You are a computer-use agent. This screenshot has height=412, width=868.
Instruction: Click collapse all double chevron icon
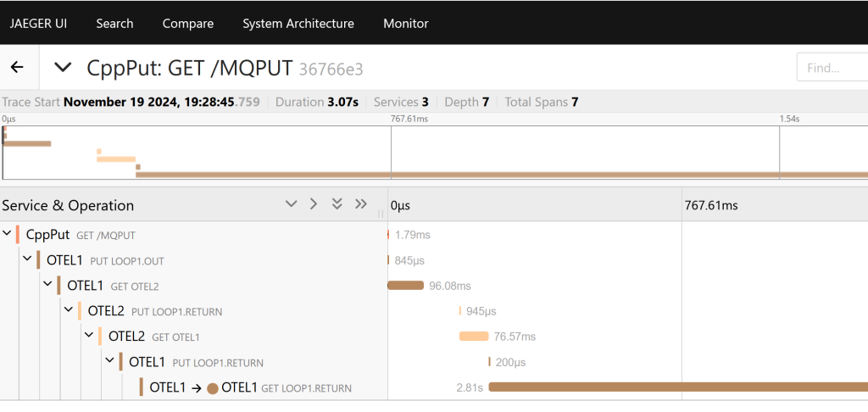point(360,204)
